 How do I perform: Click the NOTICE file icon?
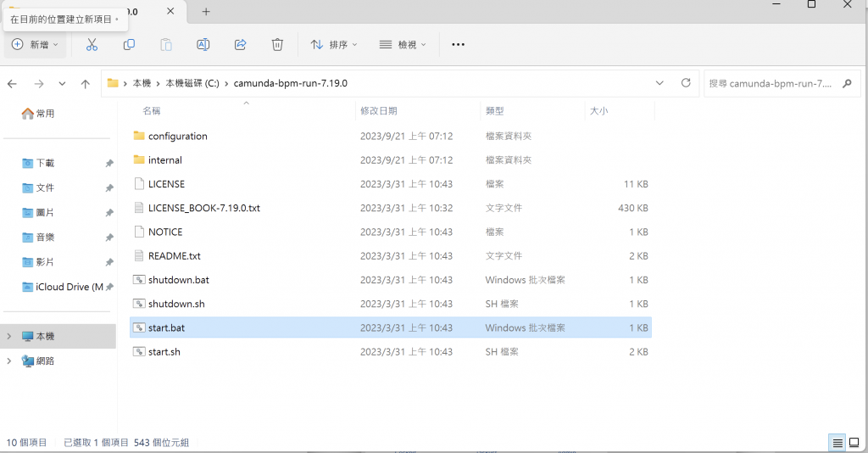(140, 232)
